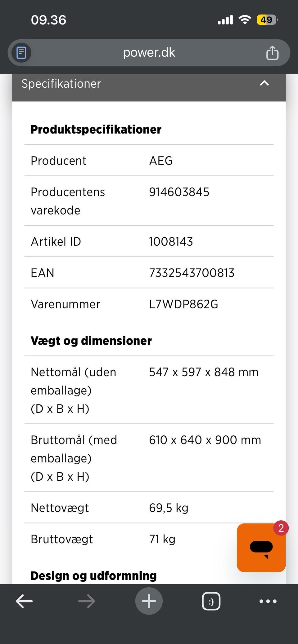Tap the Varenummer value L7WDP862G
The image size is (298, 644).
click(x=183, y=304)
